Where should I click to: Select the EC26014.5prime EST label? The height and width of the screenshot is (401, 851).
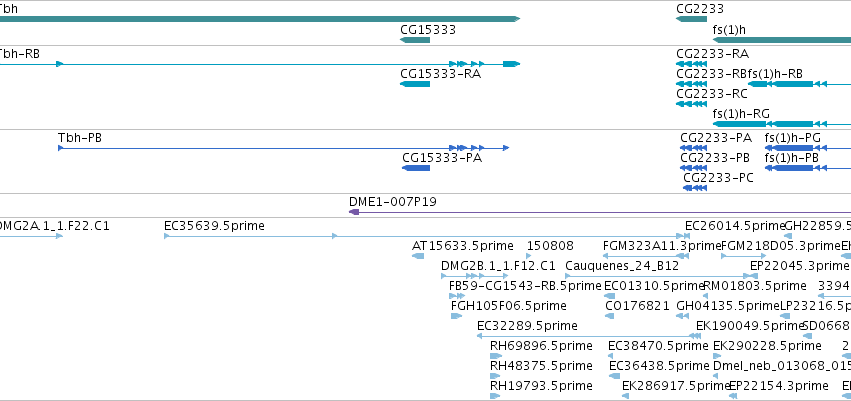coord(735,225)
